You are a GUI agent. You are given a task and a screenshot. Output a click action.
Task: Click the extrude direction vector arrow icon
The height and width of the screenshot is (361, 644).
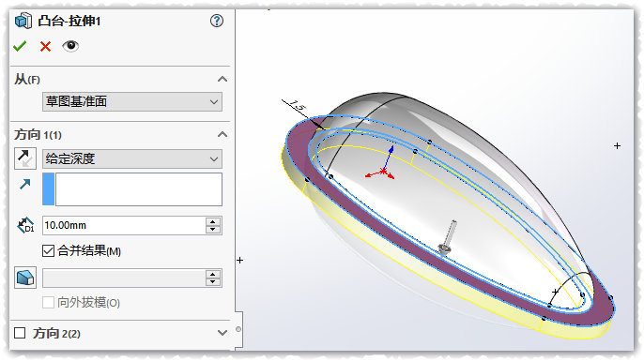pos(25,184)
